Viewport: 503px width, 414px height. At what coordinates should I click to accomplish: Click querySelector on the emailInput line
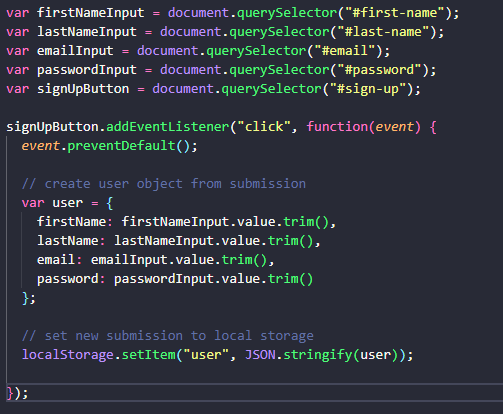[256, 51]
